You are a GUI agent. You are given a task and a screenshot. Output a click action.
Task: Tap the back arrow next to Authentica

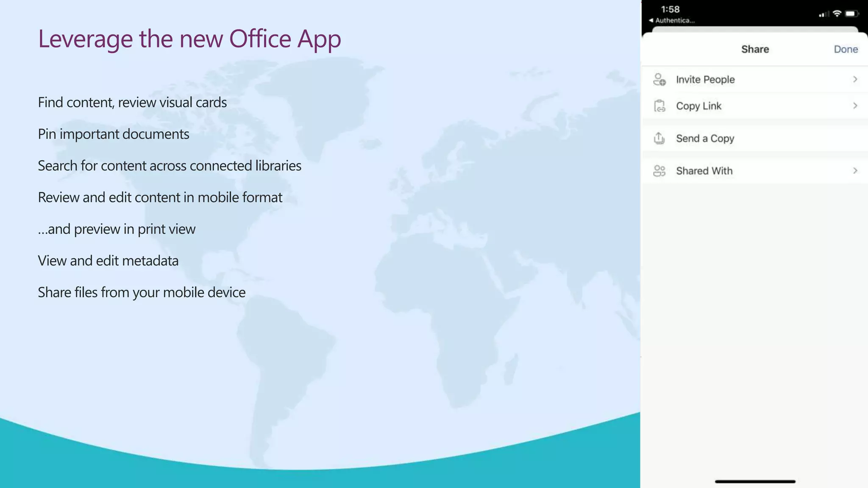[651, 20]
